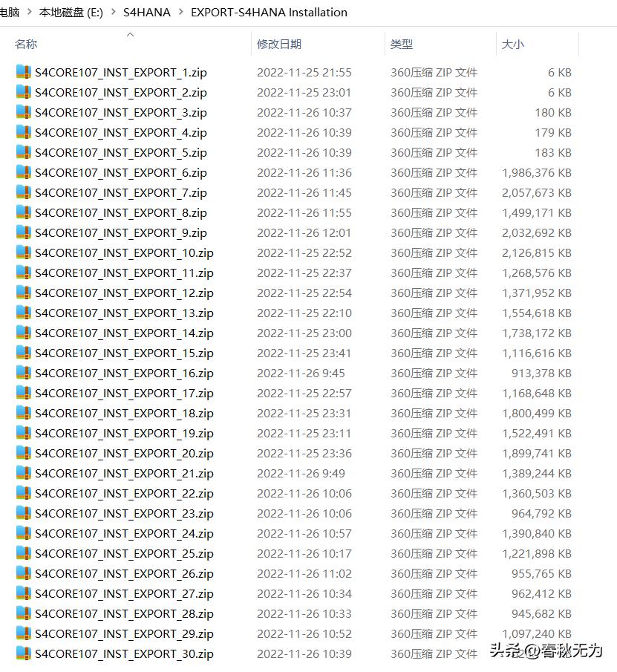Select file name S4CORE107_INST_EXPORT_26.zip
The height and width of the screenshot is (672, 617).
[x=124, y=574]
